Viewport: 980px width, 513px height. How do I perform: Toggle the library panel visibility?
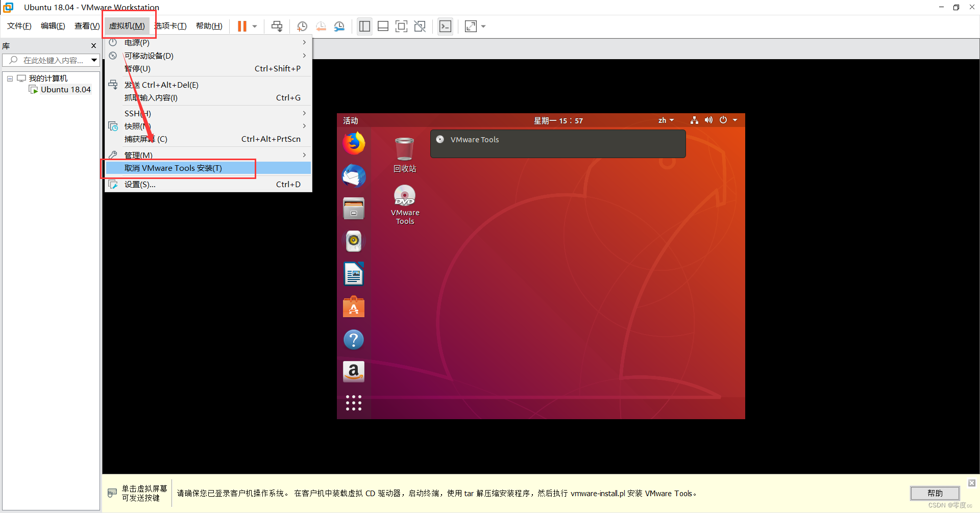point(364,26)
